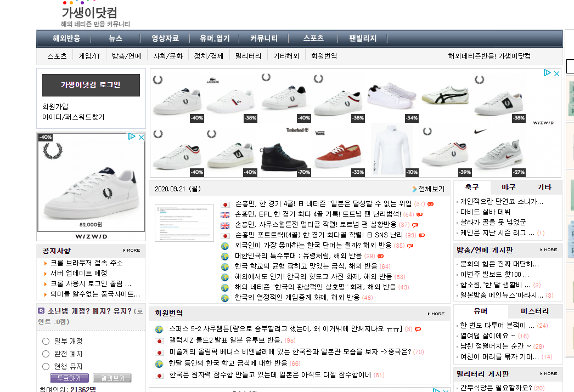Open the 방송/연예 submenu link

click(x=126, y=56)
